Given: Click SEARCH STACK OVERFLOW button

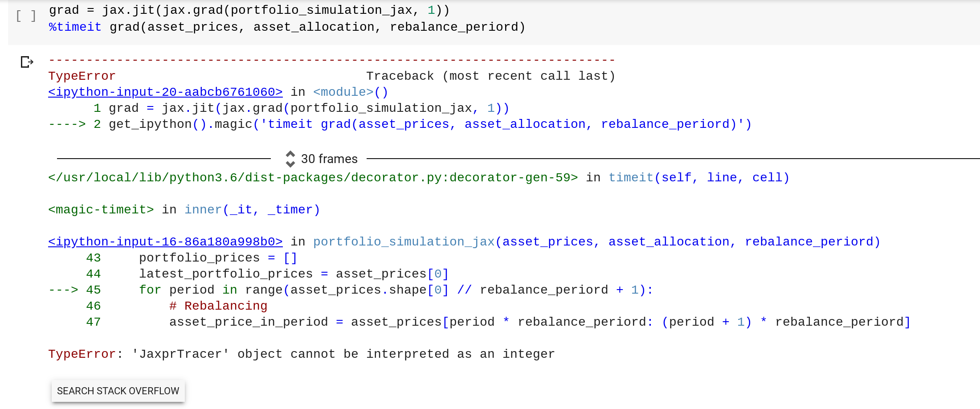Looking at the screenshot, I should point(118,391).
